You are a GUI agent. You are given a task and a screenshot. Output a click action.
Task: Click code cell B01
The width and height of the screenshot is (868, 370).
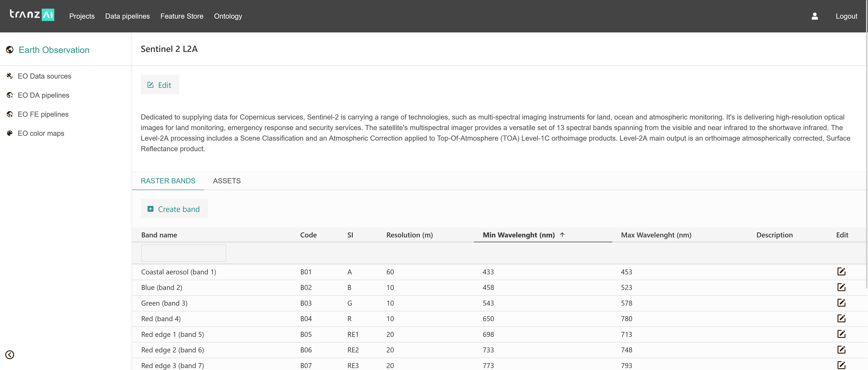pyautogui.click(x=306, y=272)
